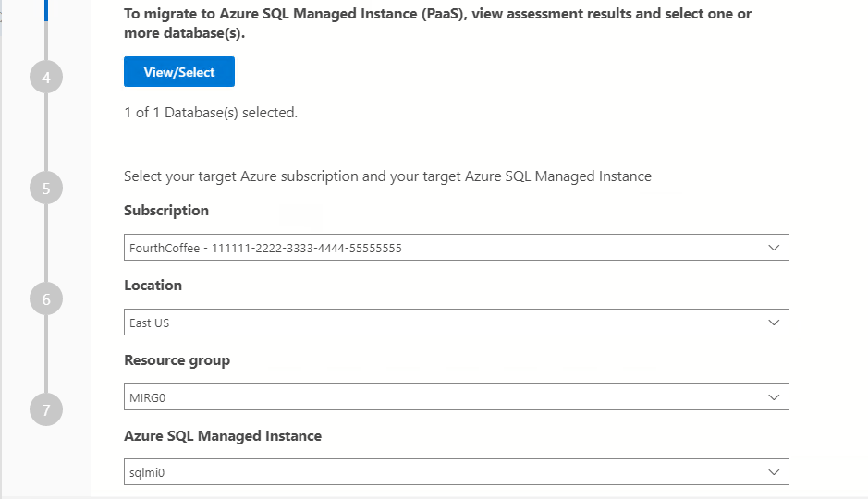Click the Subscription field label
868x499 pixels.
(x=166, y=211)
